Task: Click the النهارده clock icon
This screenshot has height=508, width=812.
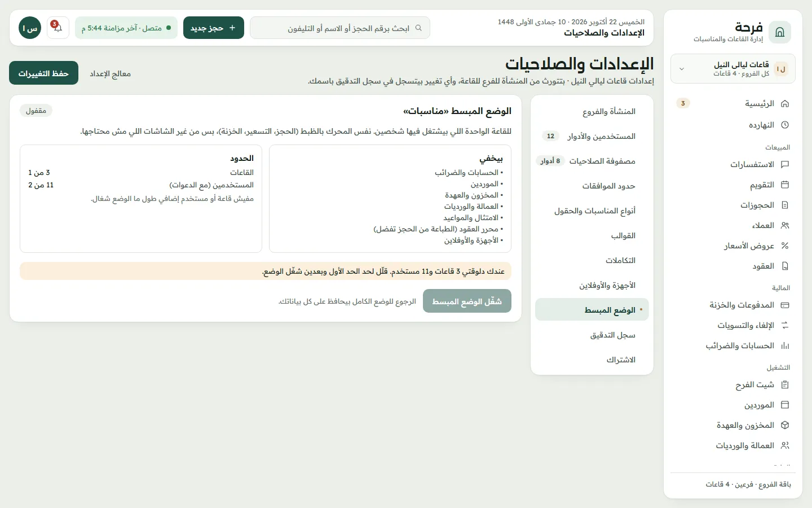Action: coord(785,125)
